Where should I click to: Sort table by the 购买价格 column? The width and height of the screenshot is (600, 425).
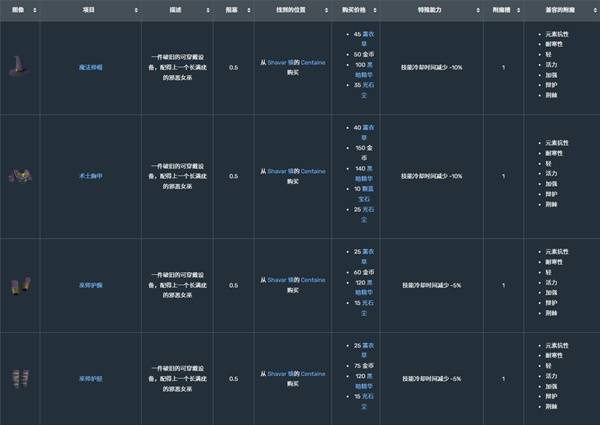point(354,9)
